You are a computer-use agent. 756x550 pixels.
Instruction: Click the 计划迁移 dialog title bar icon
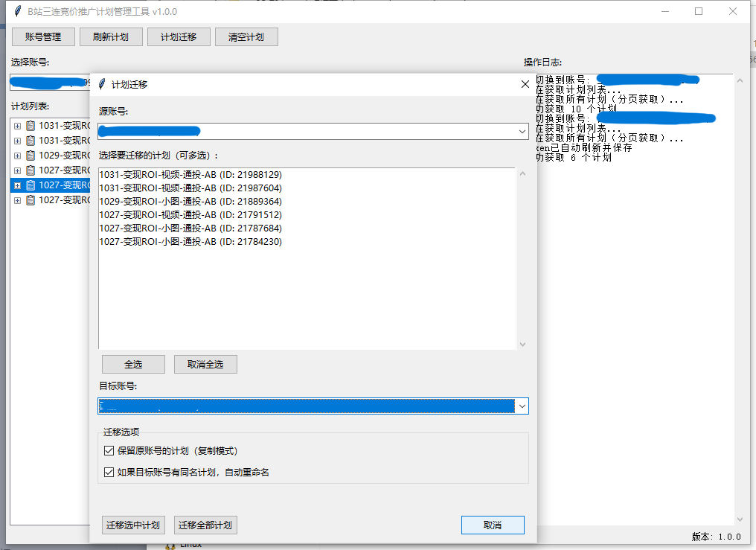point(100,84)
